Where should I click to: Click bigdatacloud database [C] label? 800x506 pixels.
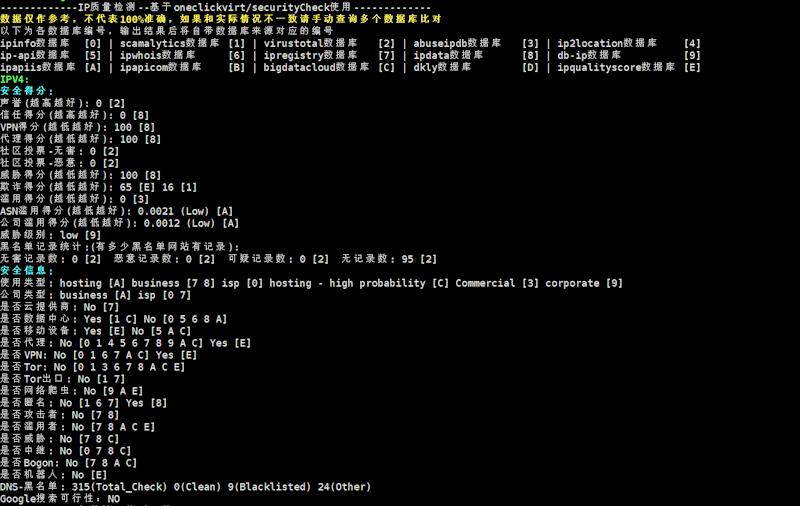pyautogui.click(x=329, y=67)
